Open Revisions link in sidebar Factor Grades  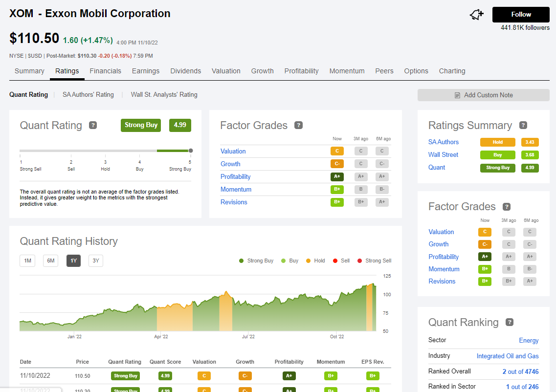(442, 282)
